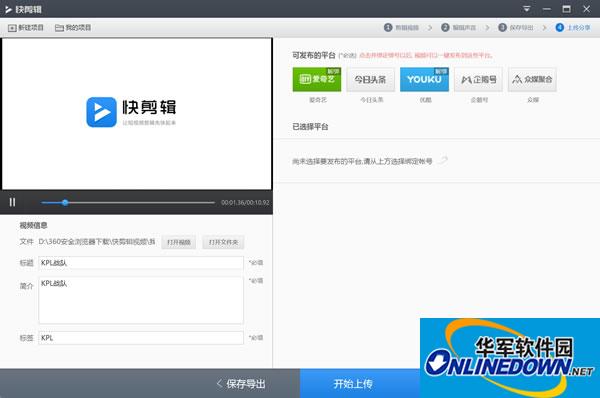
Task: Pause the video preview playback
Action: pyautogui.click(x=12, y=202)
